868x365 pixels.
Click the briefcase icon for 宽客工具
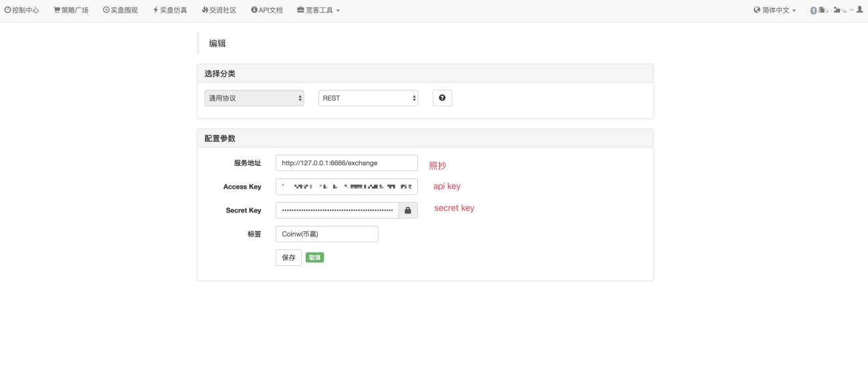pyautogui.click(x=300, y=11)
